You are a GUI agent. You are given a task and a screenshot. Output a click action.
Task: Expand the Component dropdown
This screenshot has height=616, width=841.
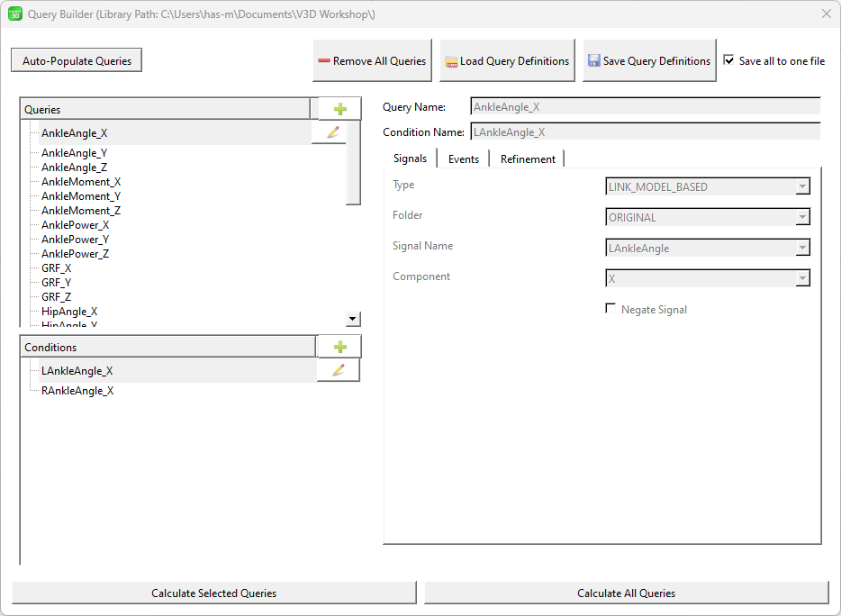[x=708, y=278]
